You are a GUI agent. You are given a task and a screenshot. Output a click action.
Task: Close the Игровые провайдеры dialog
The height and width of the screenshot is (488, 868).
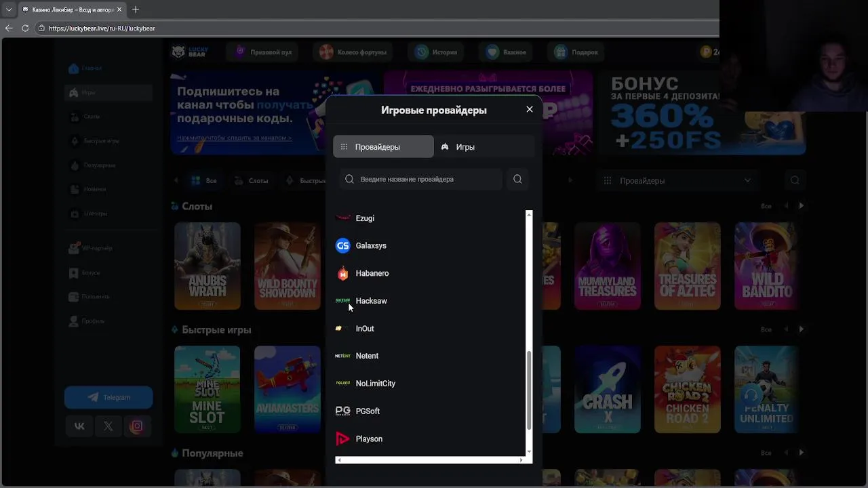tap(530, 109)
